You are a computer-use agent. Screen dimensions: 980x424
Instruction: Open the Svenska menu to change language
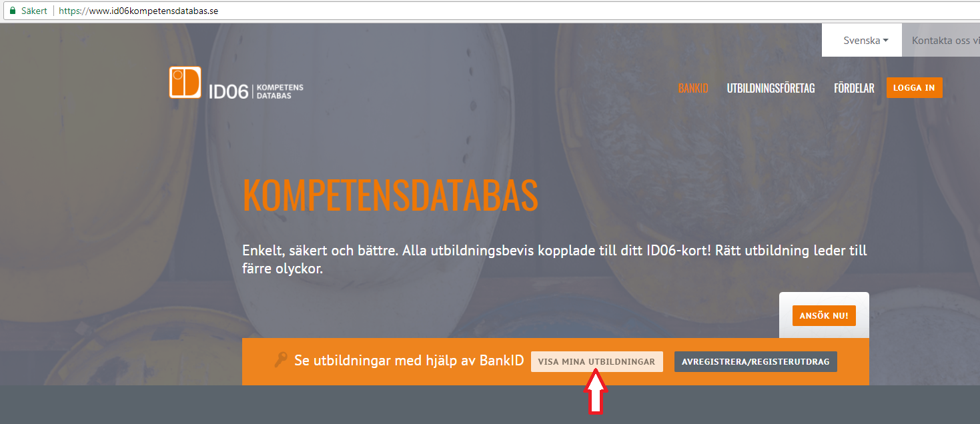(861, 39)
